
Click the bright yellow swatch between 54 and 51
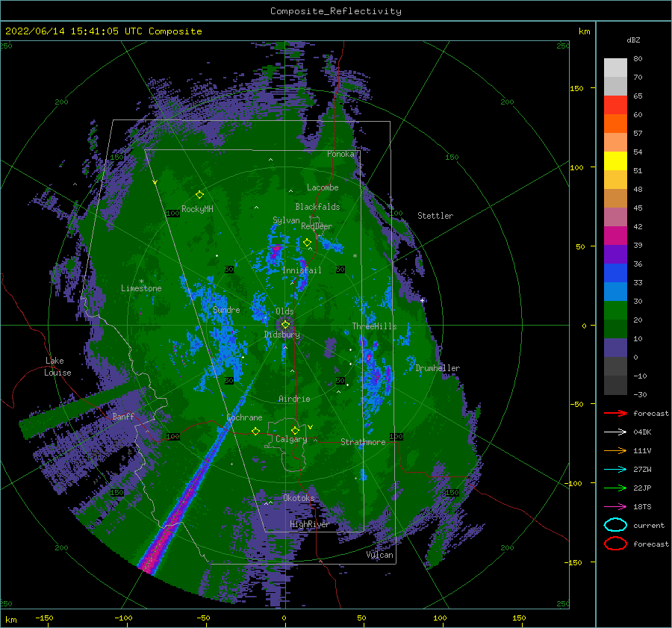pyautogui.click(x=615, y=161)
